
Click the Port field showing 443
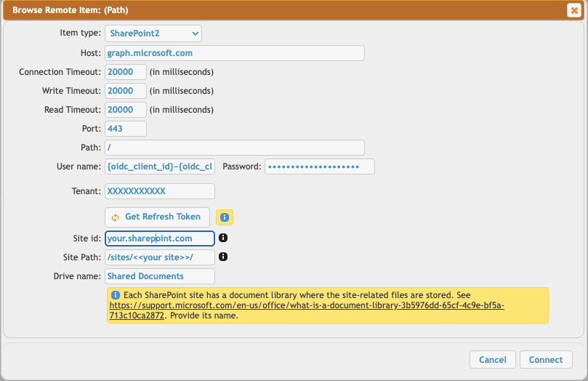tap(126, 129)
